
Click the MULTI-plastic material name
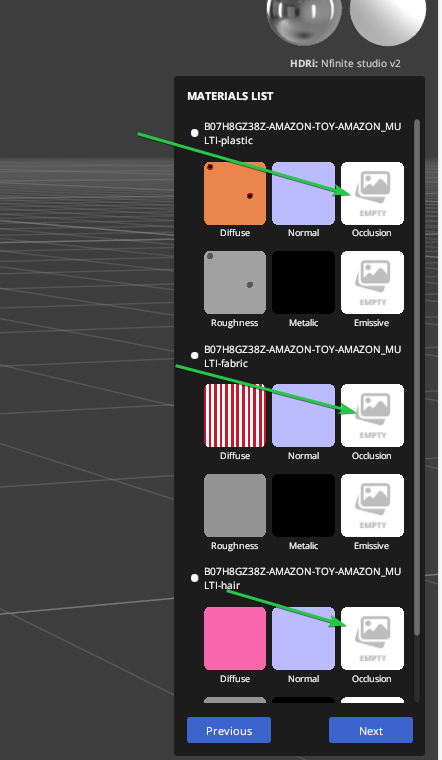pos(302,133)
